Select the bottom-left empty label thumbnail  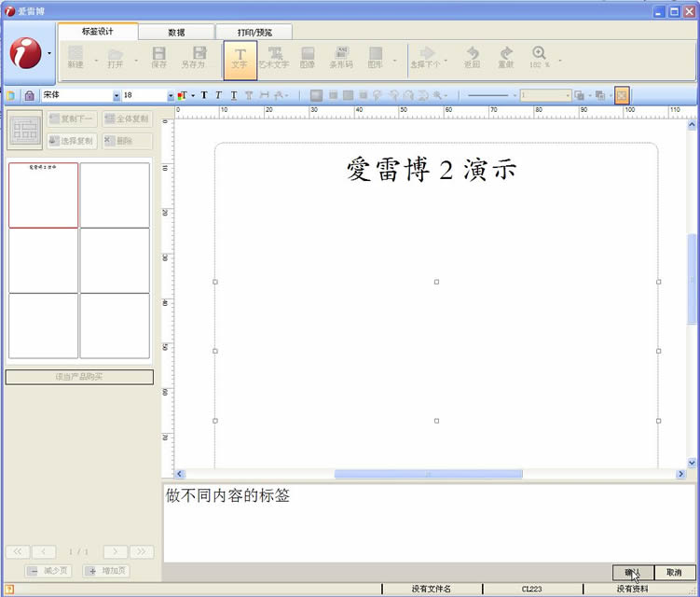(43, 326)
